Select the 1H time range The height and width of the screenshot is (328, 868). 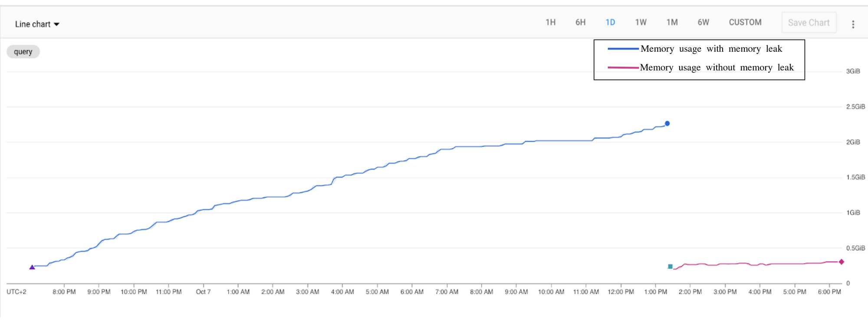[550, 23]
